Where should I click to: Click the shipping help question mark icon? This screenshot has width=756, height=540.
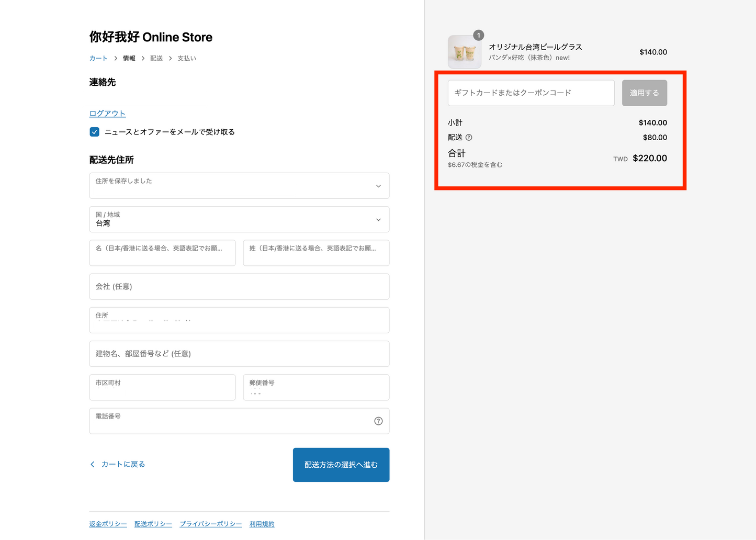[x=469, y=138]
